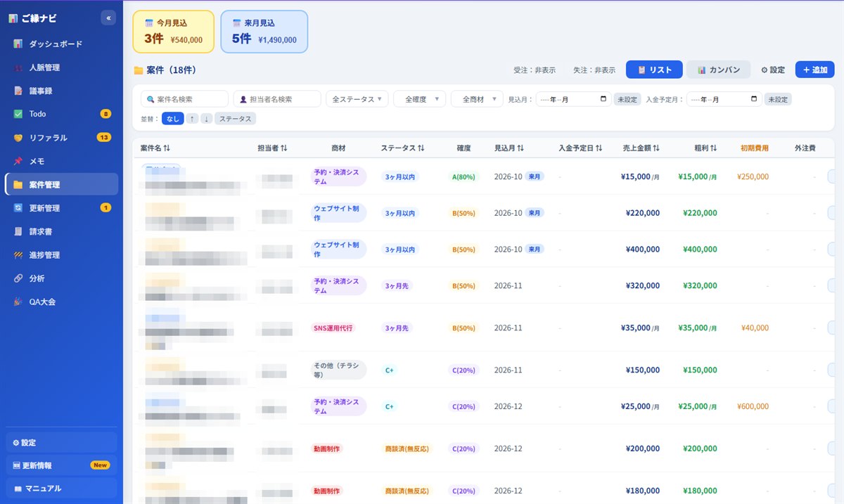
Task: Click 未設定 next to 入金予定月
Action: tap(778, 99)
